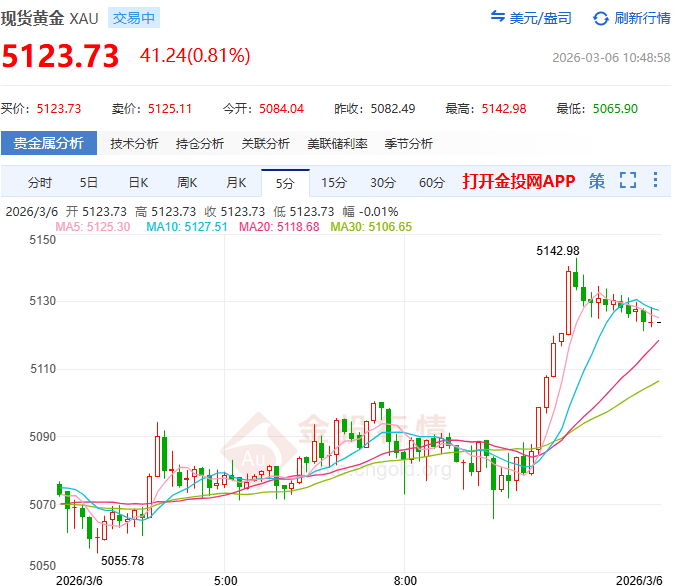Click the 5142.98 high label on chart
The width and height of the screenshot is (675, 586).
[x=558, y=251]
